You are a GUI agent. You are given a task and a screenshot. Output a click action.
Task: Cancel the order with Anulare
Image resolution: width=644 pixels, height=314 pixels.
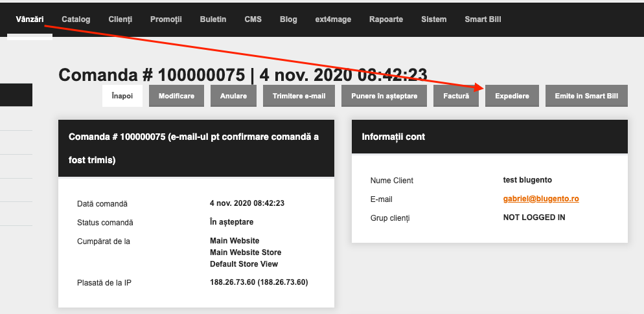tap(234, 96)
